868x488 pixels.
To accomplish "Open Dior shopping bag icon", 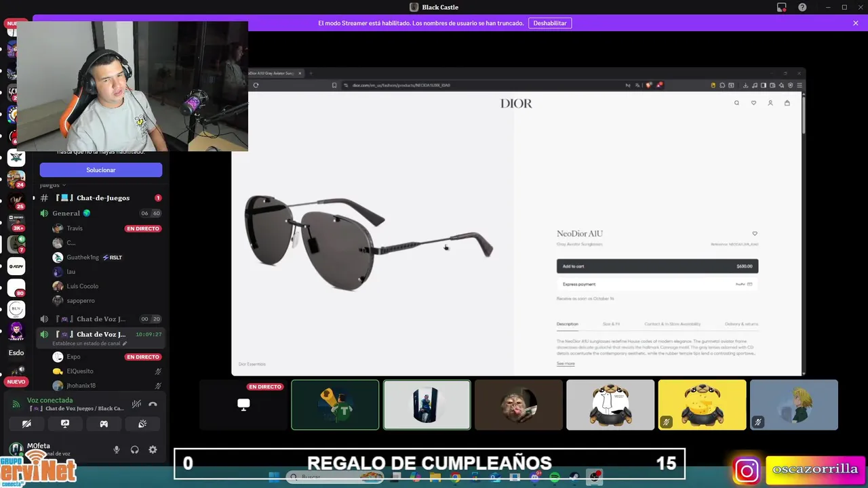I will (787, 103).
